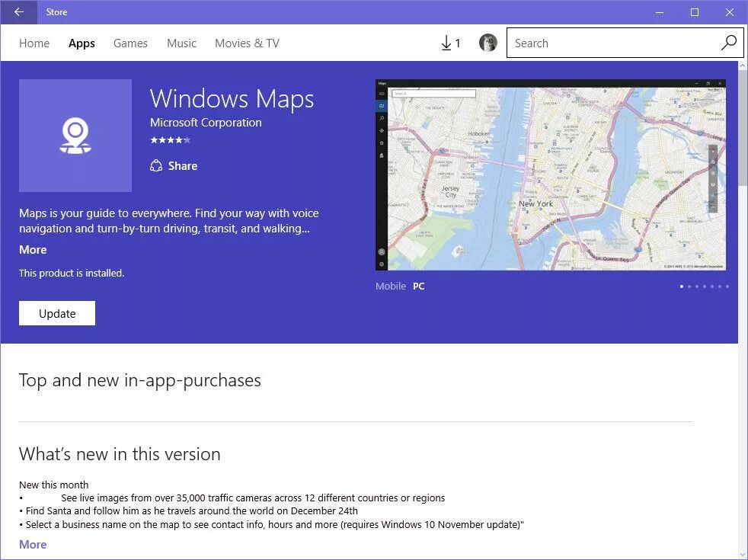Open the downloads and updates indicator

(x=451, y=43)
